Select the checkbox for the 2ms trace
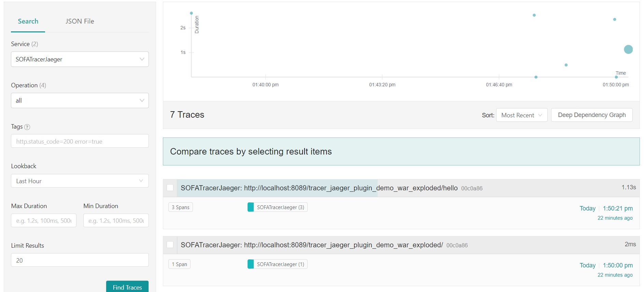 click(x=170, y=245)
